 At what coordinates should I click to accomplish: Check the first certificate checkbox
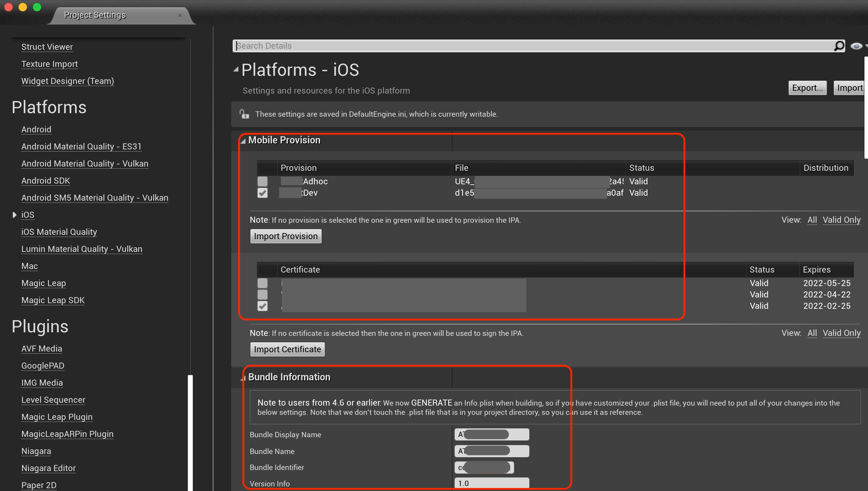click(x=263, y=283)
